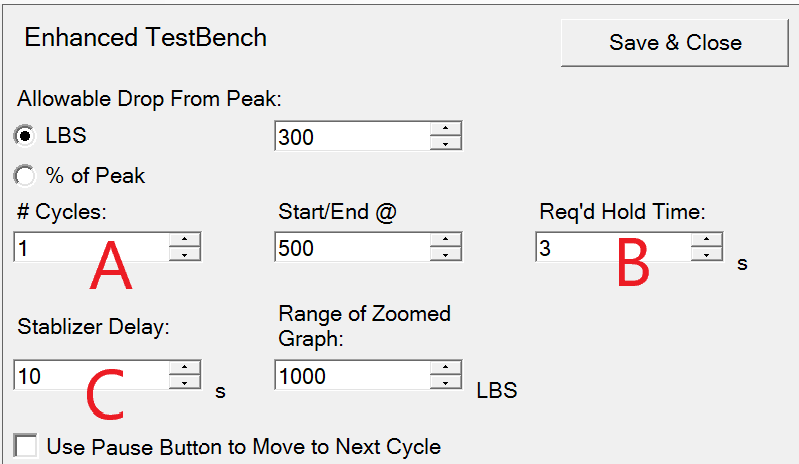The image size is (799, 464).
Task: Enable Use Pause Button to Move to Next Cycle
Action: 27,446
